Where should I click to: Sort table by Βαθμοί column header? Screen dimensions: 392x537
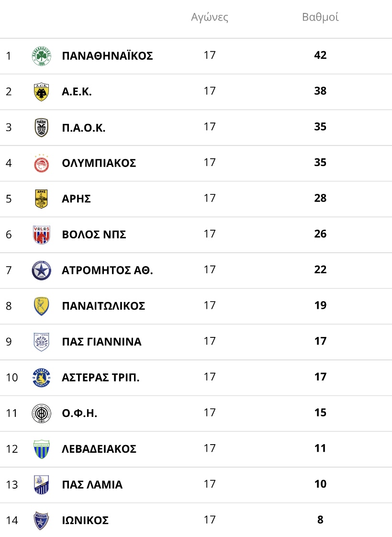[321, 17]
